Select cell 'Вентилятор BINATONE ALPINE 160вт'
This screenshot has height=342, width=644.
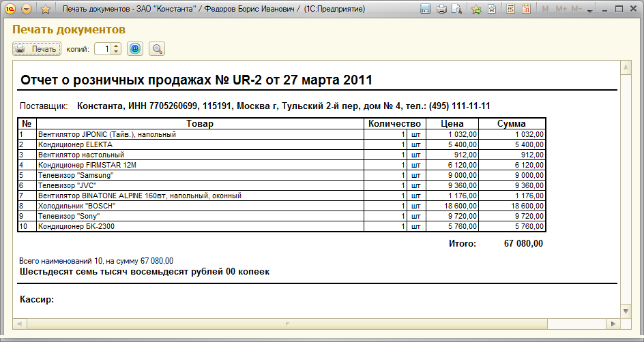pyautogui.click(x=200, y=196)
